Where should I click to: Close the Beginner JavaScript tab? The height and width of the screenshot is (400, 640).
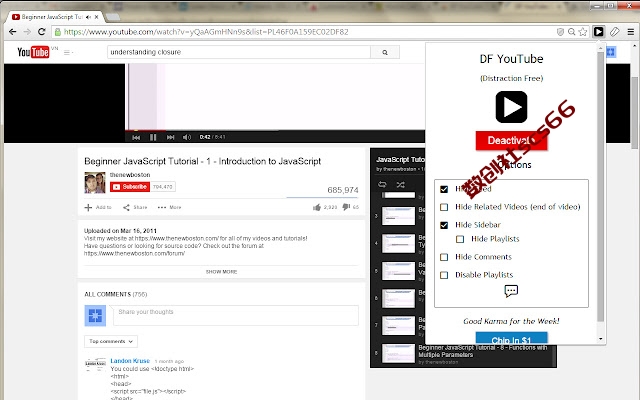point(96,17)
